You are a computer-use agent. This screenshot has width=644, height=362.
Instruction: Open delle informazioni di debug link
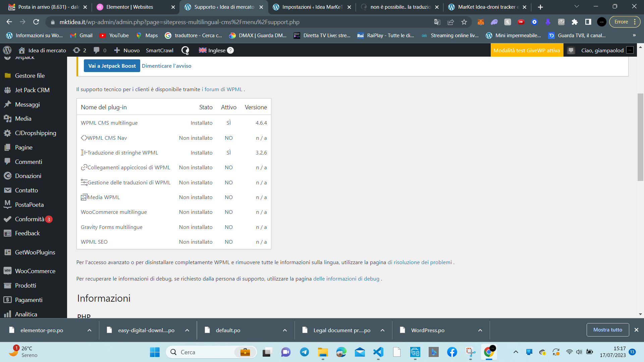[346, 279]
